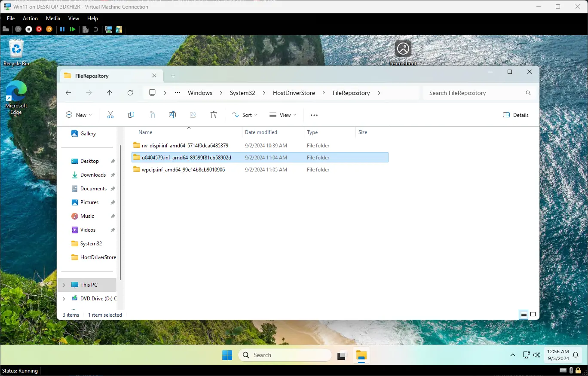Open Microsoft Edge desktop shortcut

click(x=16, y=98)
